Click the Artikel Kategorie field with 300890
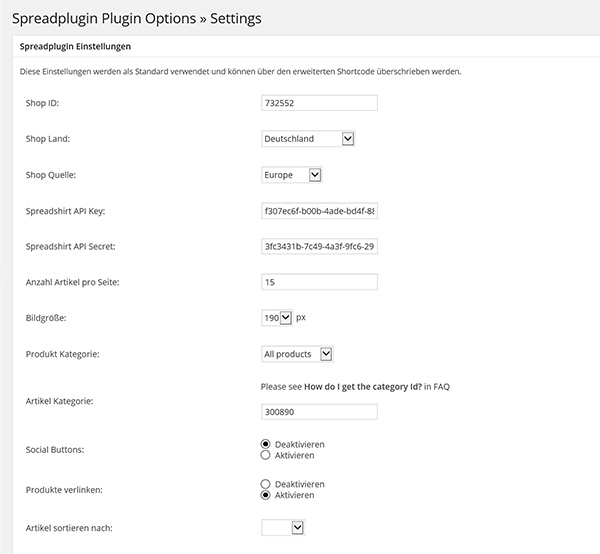Image resolution: width=600 pixels, height=554 pixels. pyautogui.click(x=319, y=412)
